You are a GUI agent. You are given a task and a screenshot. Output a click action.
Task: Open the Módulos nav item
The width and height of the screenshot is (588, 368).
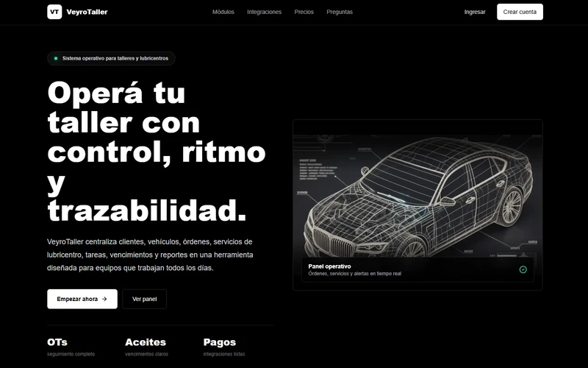[x=223, y=12]
